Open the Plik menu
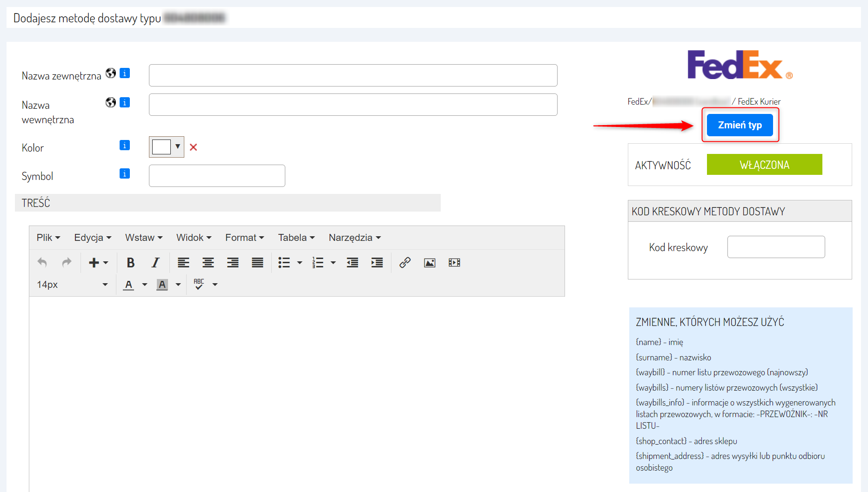Image resolution: width=868 pixels, height=492 pixels. point(48,238)
